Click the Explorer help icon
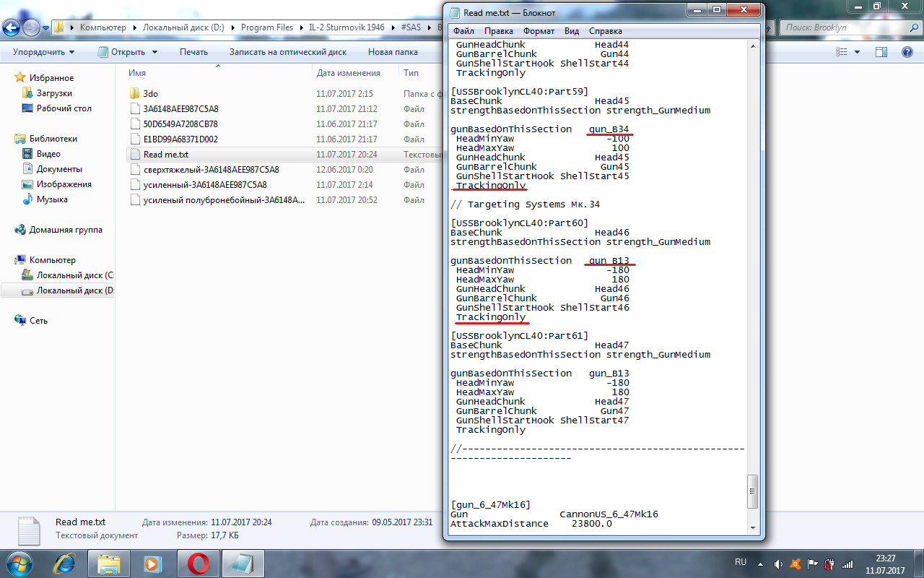 coord(907,52)
